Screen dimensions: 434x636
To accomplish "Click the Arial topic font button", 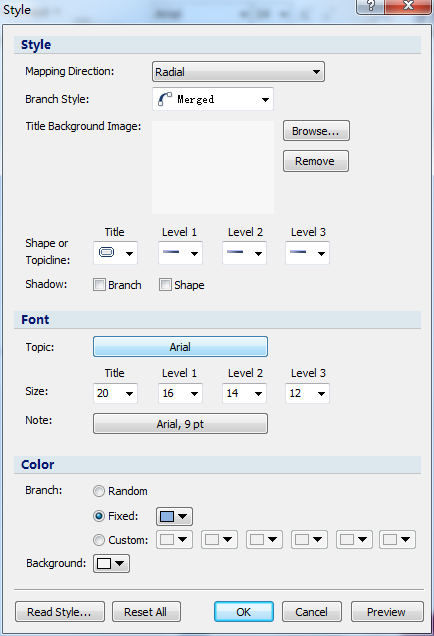I will [180, 347].
